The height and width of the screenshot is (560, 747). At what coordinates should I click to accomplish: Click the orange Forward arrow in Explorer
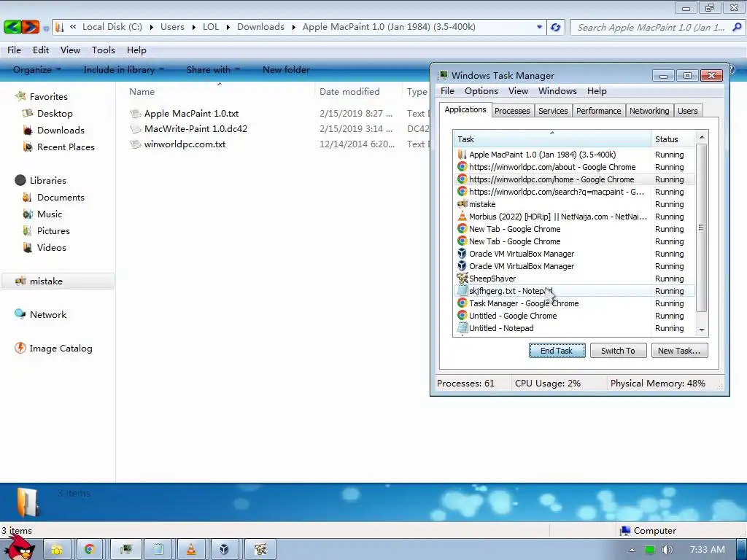click(30, 27)
